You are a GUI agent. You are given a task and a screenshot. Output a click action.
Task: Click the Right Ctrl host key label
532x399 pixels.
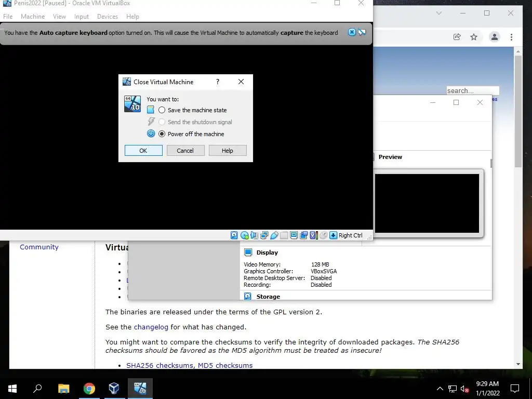pyautogui.click(x=351, y=235)
